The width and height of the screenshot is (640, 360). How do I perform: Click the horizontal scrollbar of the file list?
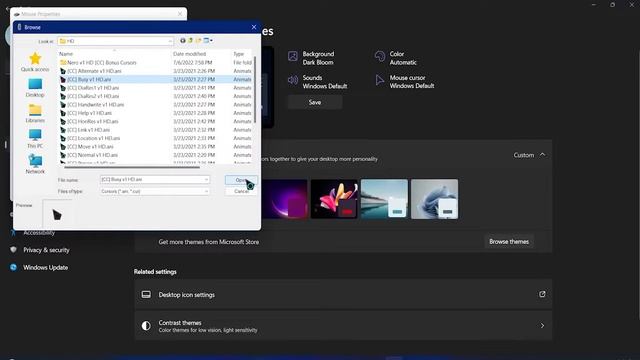(131, 167)
